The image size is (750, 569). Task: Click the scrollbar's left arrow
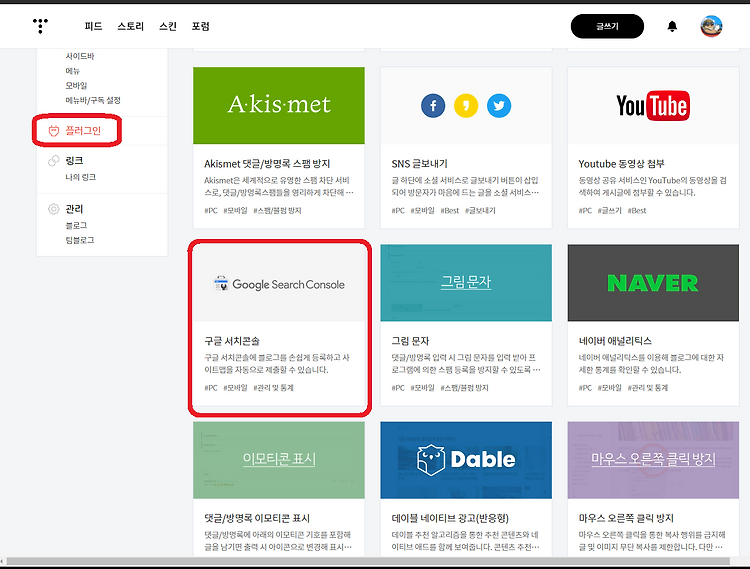(x=2, y=560)
